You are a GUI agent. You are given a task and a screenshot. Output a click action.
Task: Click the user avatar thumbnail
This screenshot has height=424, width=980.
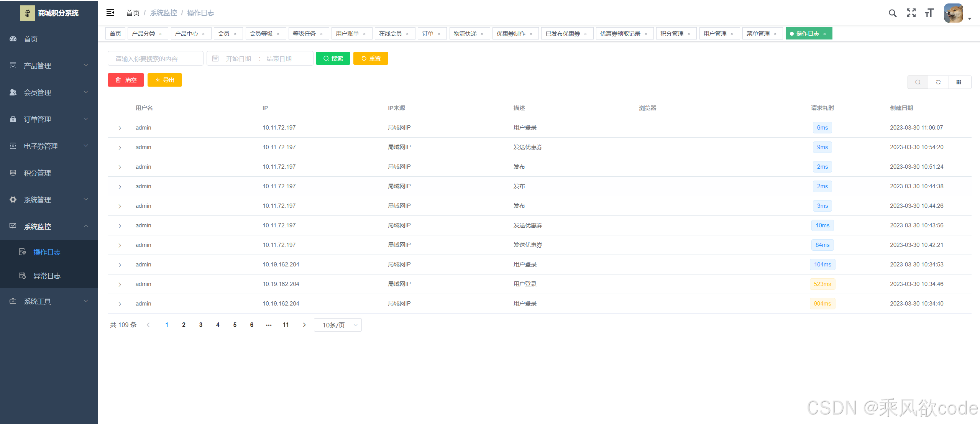click(x=954, y=13)
